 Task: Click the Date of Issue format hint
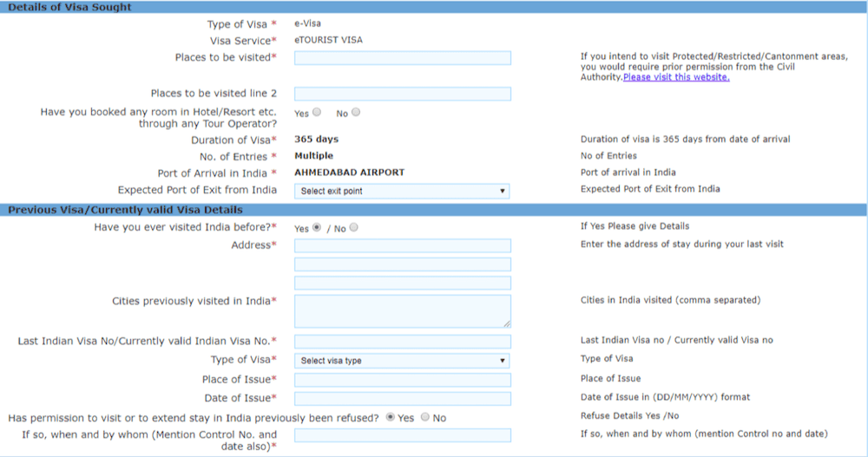(x=666, y=397)
